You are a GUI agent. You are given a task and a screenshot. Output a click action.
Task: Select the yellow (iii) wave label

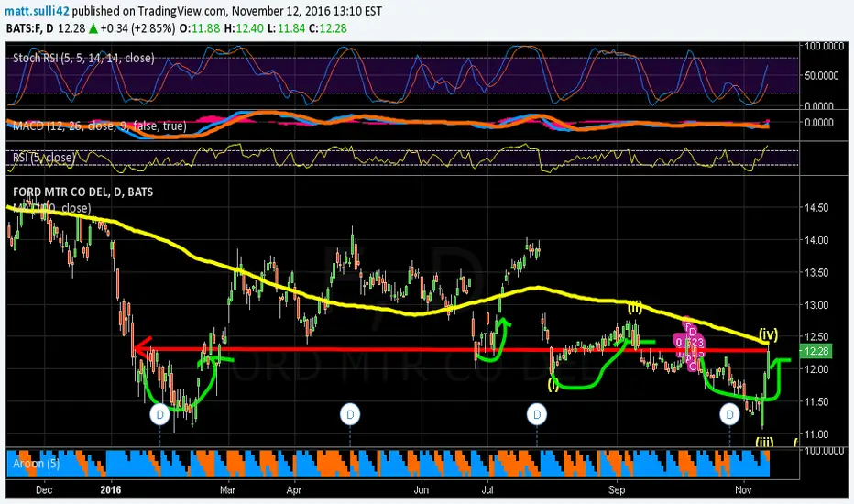point(764,442)
